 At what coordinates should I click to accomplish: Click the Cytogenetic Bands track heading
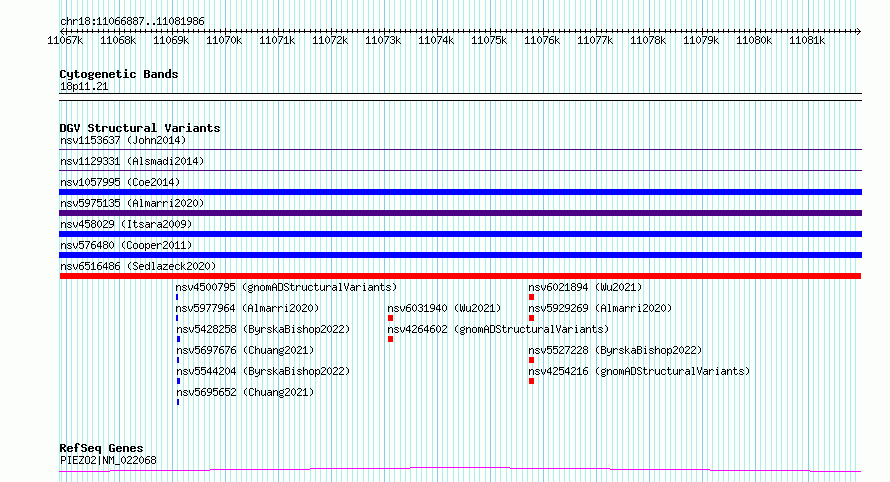[119, 74]
